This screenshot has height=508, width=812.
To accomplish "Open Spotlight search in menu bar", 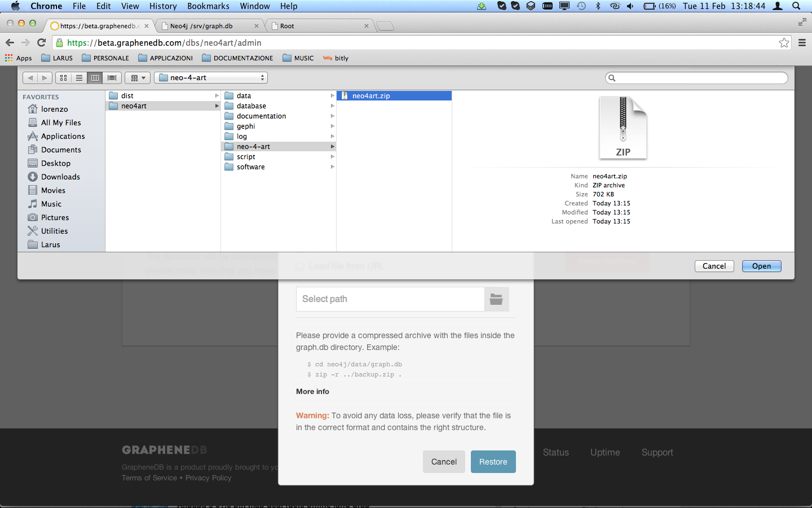I will 796,6.
